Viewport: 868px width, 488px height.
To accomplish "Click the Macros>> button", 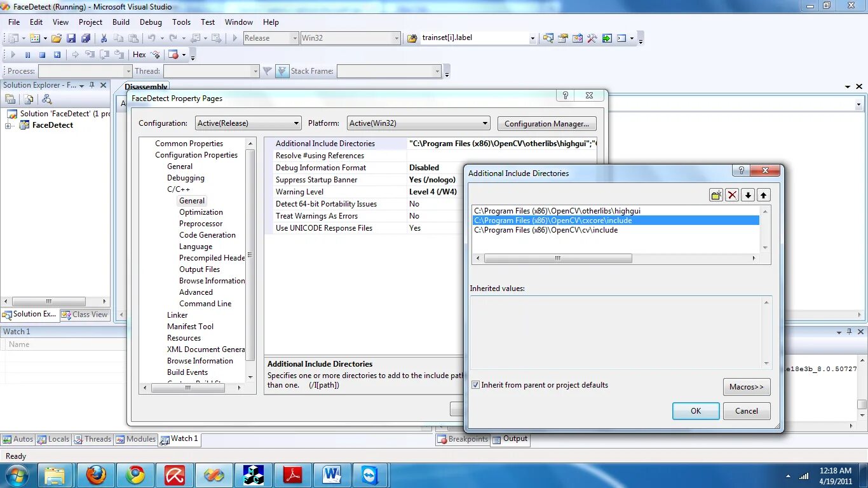I will 747,387.
